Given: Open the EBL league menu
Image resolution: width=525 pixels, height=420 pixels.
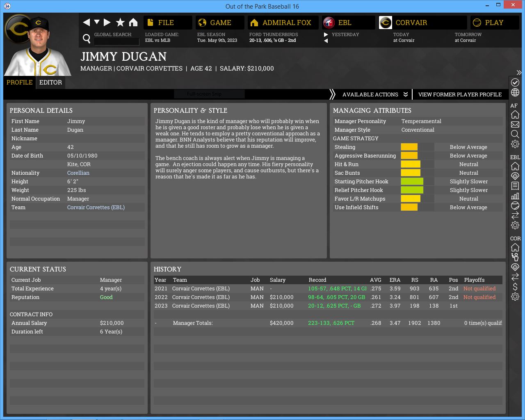Looking at the screenshot, I should [x=349, y=23].
